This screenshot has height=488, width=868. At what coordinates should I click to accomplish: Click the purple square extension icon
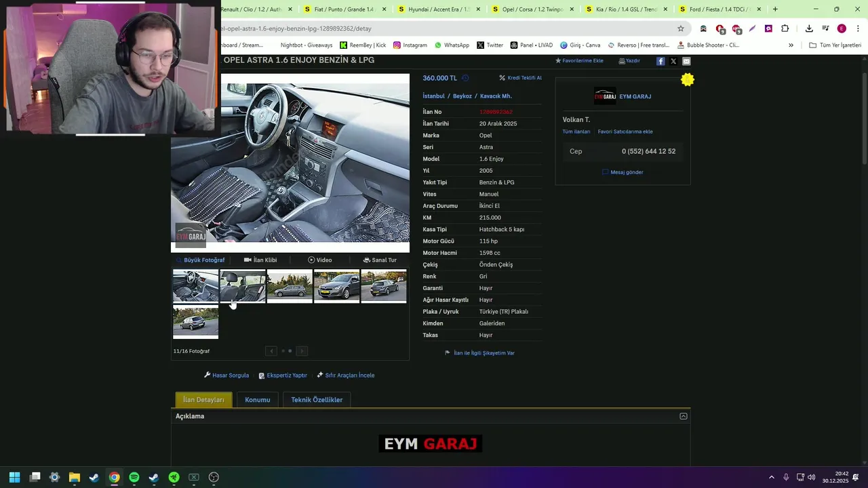pyautogui.click(x=768, y=28)
